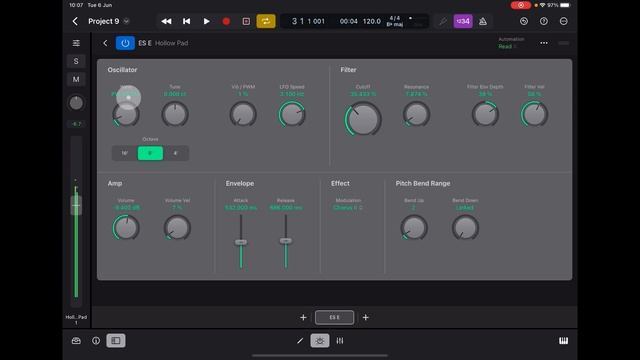Toggle the blue ES E plug-in power button
This screenshot has height=360, width=640.
[125, 43]
